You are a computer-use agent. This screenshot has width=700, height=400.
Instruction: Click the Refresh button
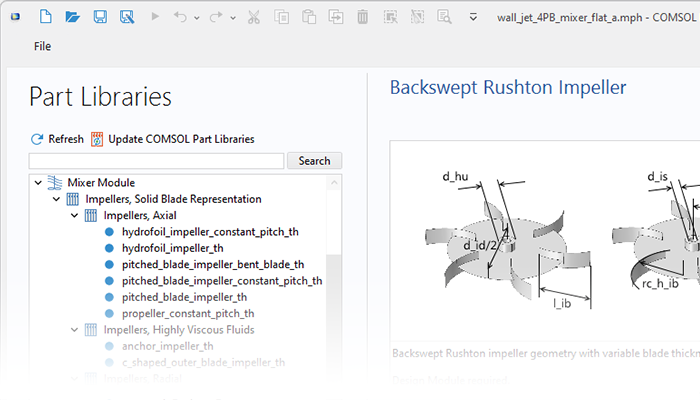click(x=57, y=139)
